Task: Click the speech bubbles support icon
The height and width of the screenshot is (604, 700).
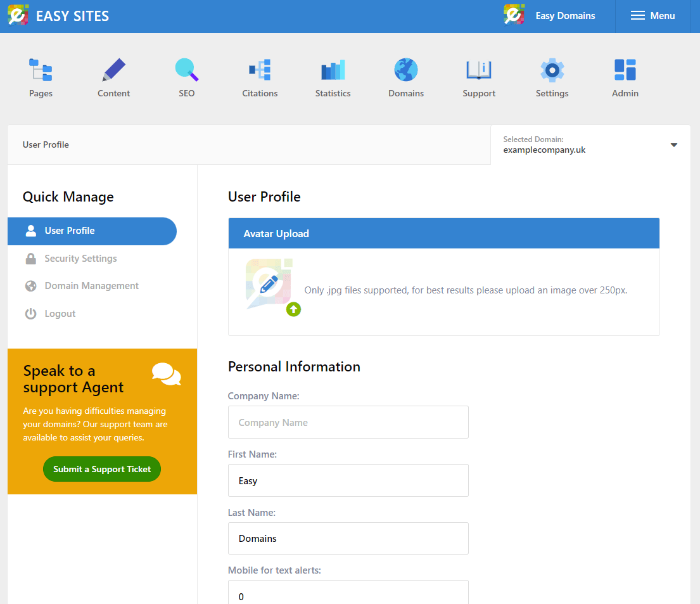Action: 167,374
